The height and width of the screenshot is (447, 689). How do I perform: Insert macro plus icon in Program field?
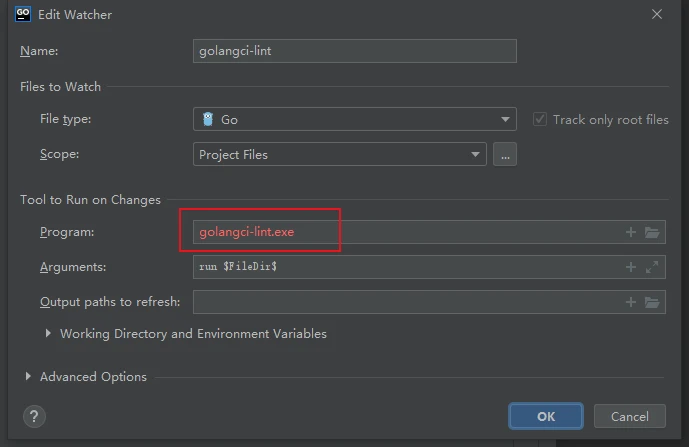click(631, 232)
